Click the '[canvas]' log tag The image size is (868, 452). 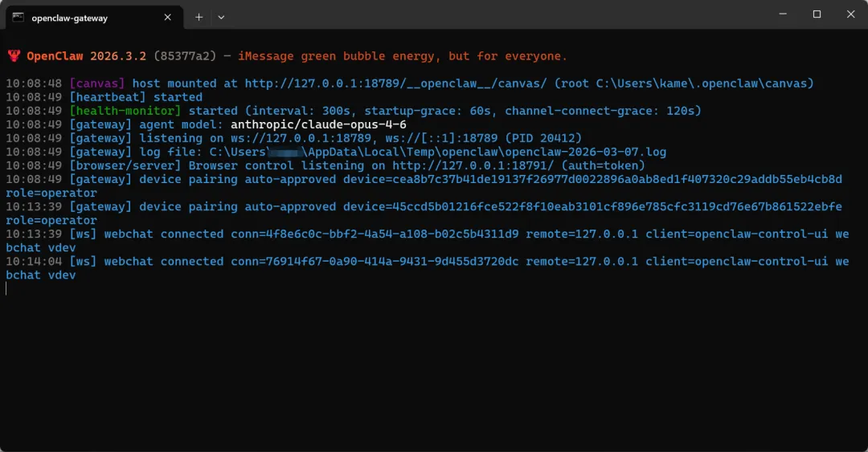point(97,83)
